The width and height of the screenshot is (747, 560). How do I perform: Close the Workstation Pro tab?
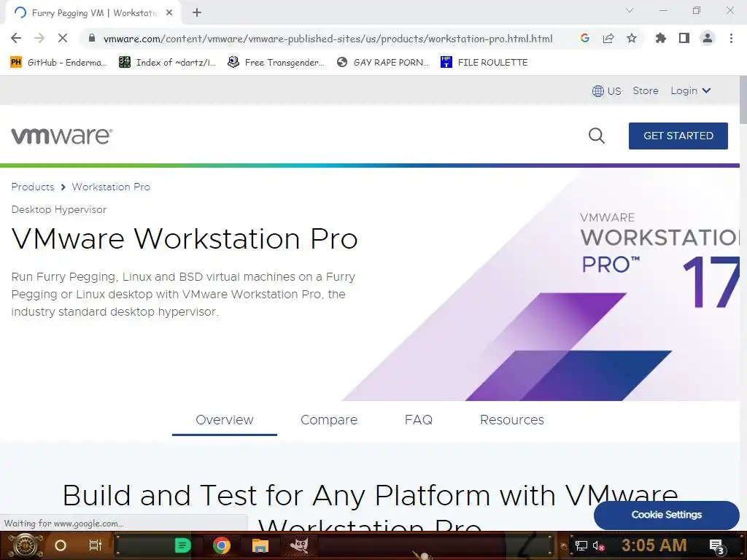(169, 13)
